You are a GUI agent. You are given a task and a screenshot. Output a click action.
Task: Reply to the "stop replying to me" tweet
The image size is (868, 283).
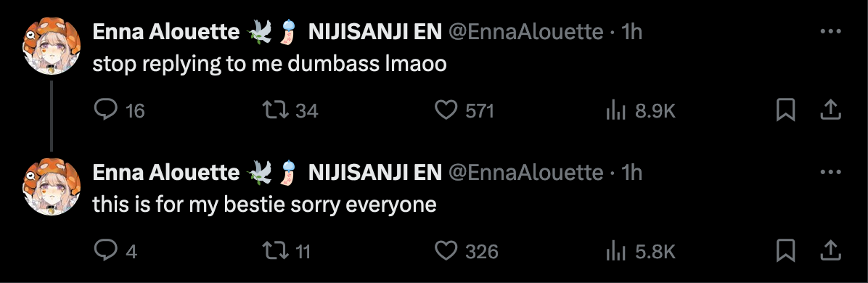105,110
